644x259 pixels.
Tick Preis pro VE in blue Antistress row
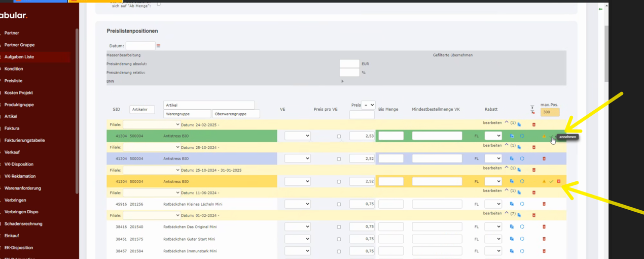(339, 159)
